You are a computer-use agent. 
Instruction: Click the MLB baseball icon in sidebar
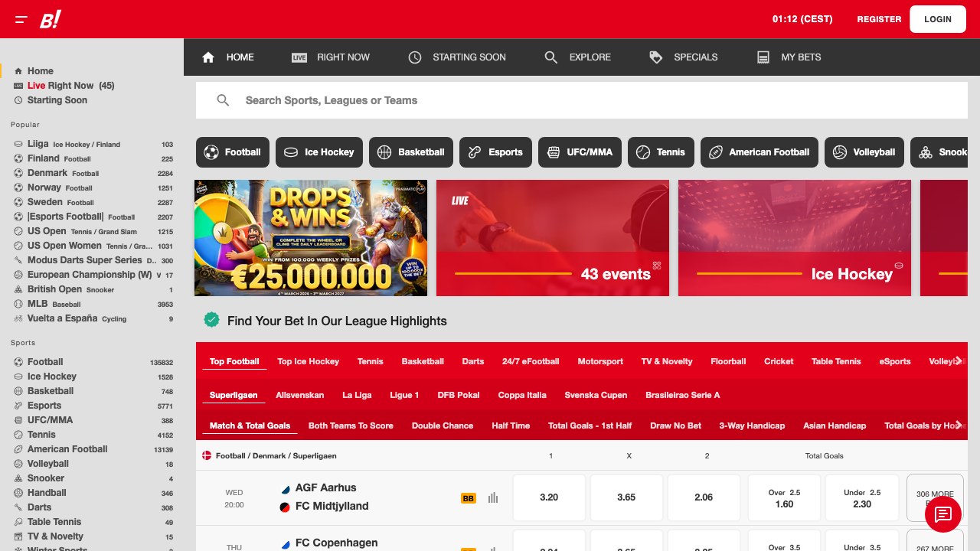pyautogui.click(x=18, y=304)
